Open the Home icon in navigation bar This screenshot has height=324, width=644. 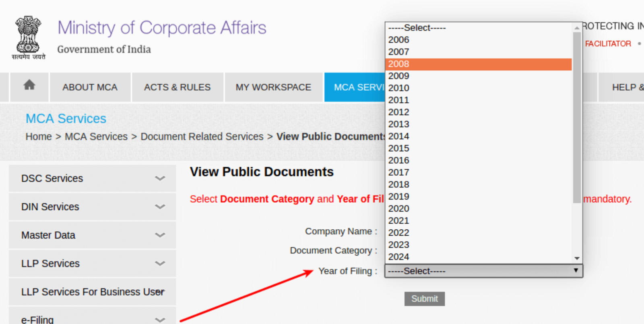click(x=29, y=85)
